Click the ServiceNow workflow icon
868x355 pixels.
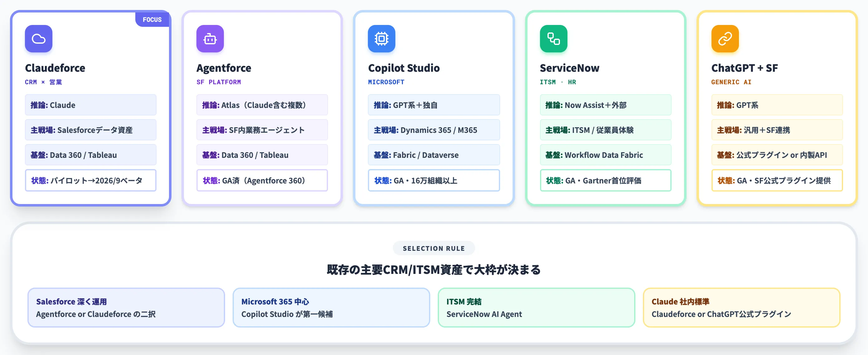tap(553, 39)
